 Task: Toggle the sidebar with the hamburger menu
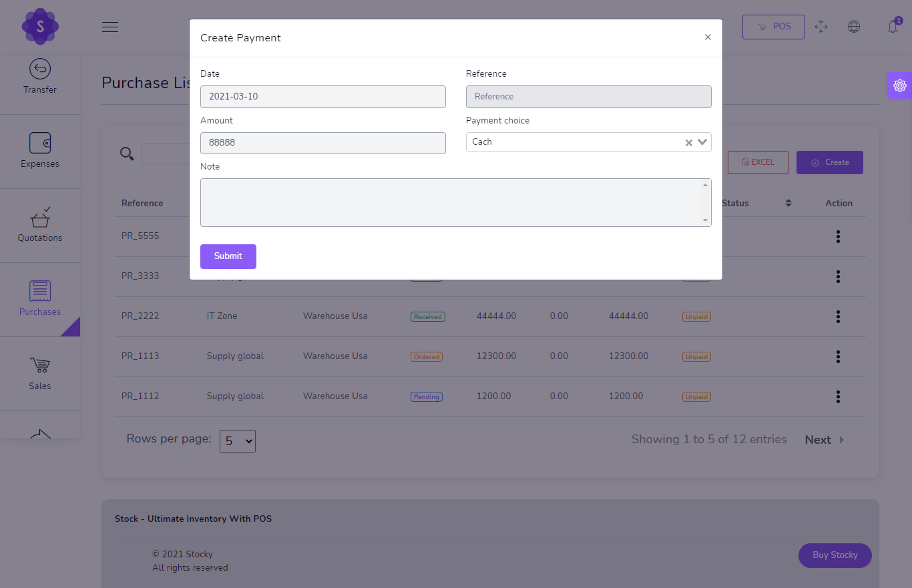coord(110,27)
